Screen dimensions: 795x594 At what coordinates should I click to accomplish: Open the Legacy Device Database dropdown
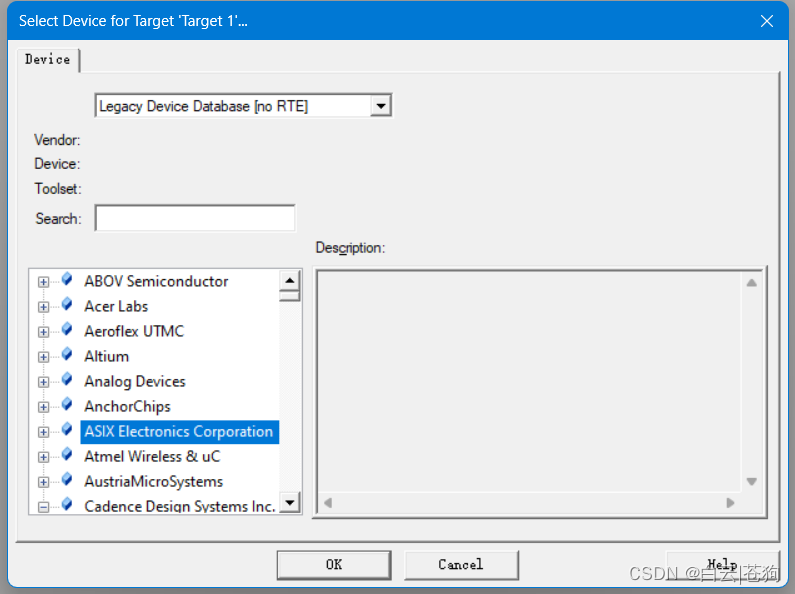pyautogui.click(x=381, y=106)
